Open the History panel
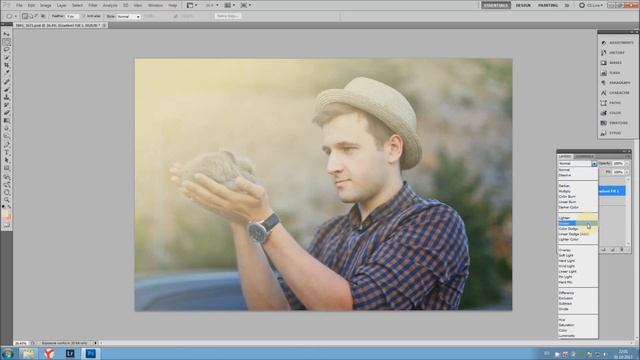 [x=613, y=53]
